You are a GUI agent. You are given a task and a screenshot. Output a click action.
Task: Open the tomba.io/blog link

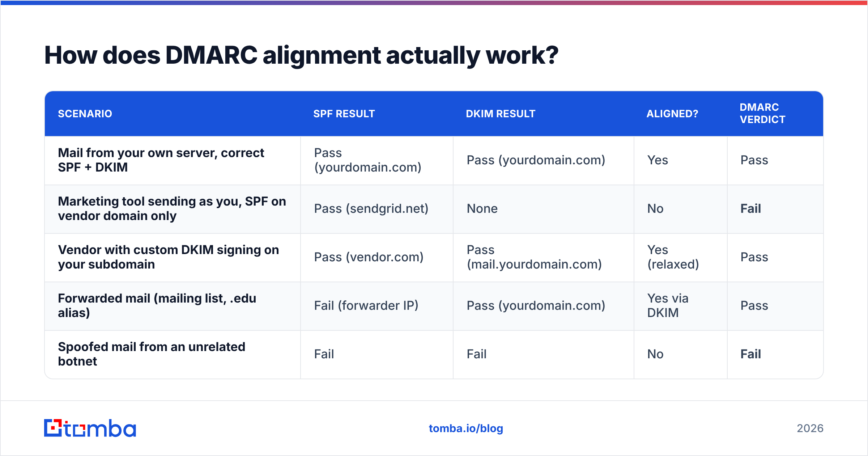[x=466, y=428]
